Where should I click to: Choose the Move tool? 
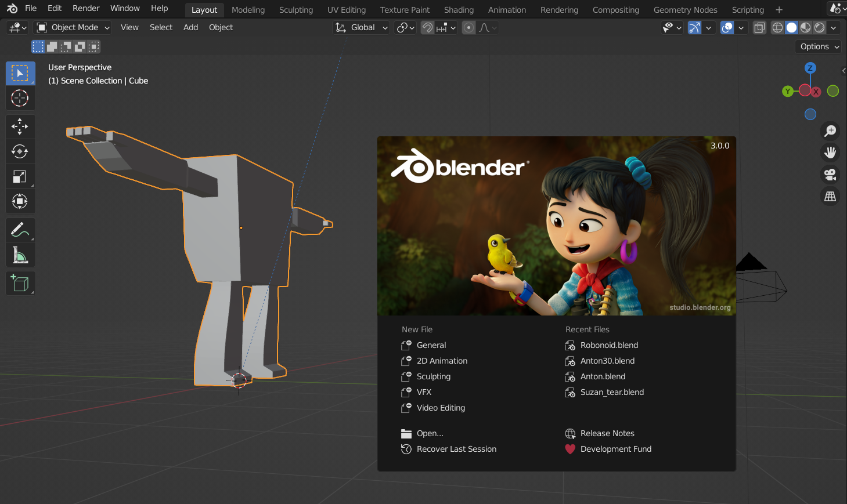coord(20,126)
